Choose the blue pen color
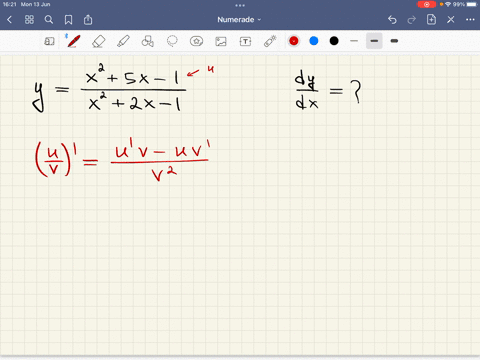The height and width of the screenshot is (360, 480). 314,41
